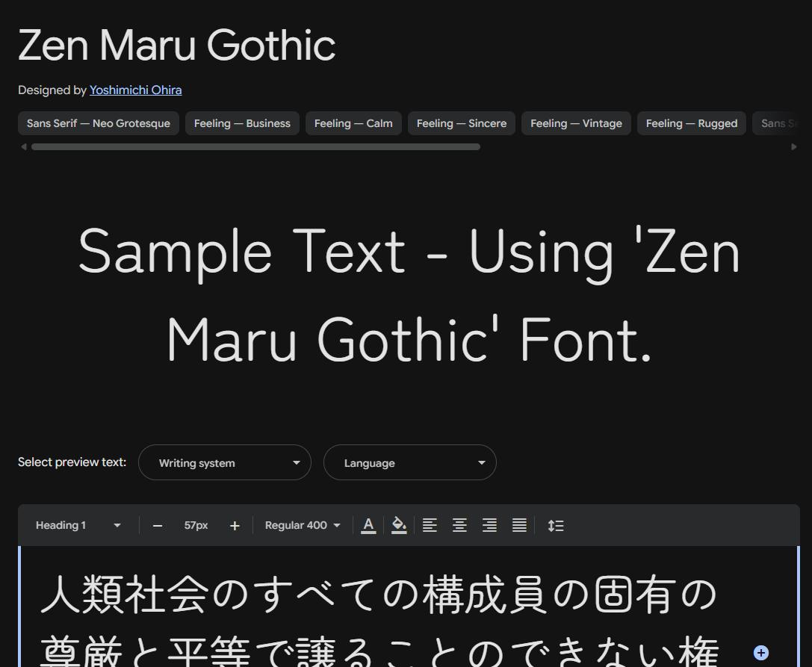Open Yoshimichi Ohira designer link
Viewport: 812px width, 667px height.
(136, 90)
